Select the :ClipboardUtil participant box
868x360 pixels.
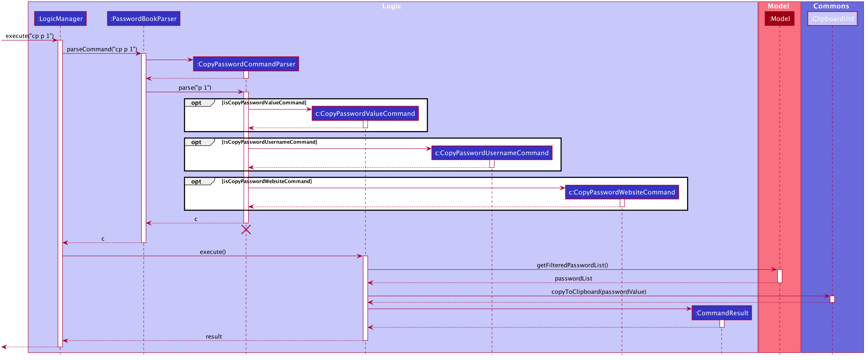[x=832, y=19]
